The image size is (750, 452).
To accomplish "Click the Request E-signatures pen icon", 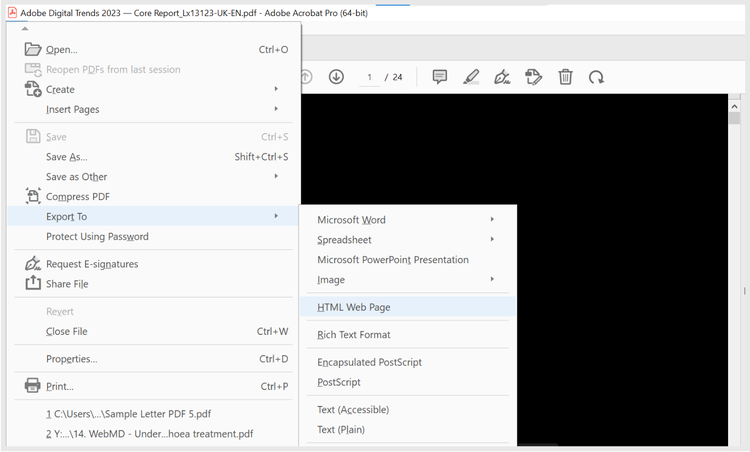I will tap(33, 264).
